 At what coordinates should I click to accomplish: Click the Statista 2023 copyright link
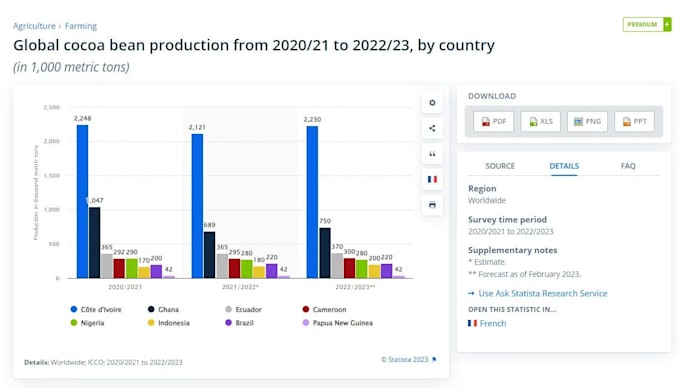405,359
